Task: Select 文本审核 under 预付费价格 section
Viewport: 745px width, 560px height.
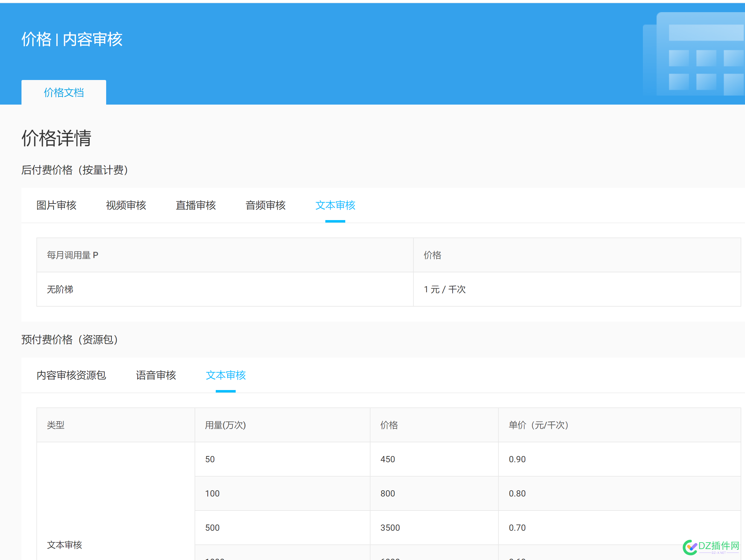Action: pos(226,375)
